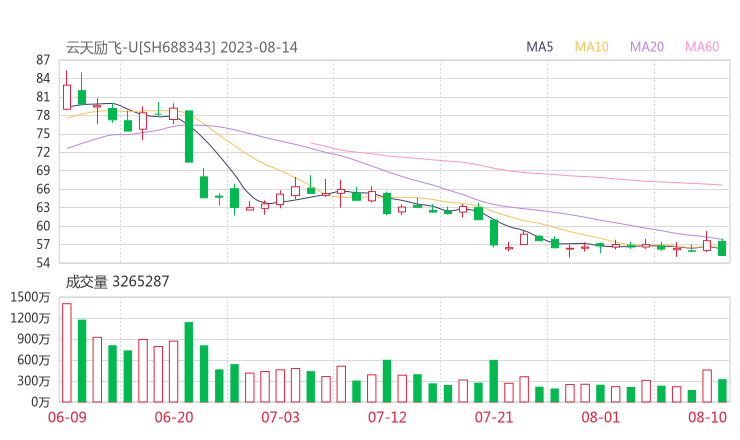Screen dimensions: 740x440
Task: Click the 06-09 date axis label
Action: coord(67,417)
